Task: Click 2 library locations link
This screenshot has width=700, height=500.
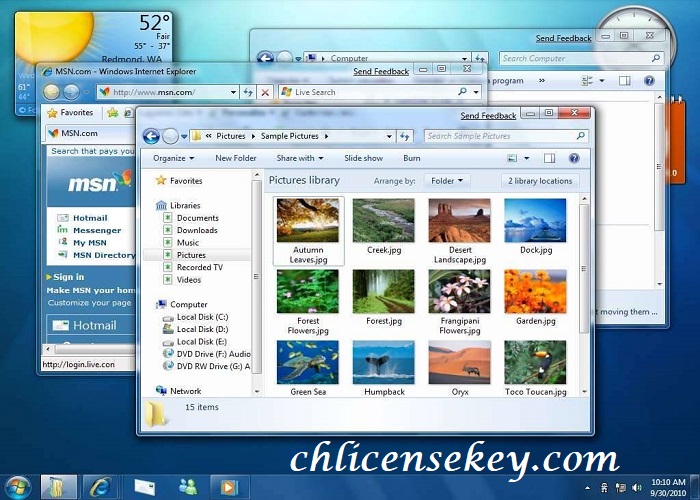Action: pos(540,181)
